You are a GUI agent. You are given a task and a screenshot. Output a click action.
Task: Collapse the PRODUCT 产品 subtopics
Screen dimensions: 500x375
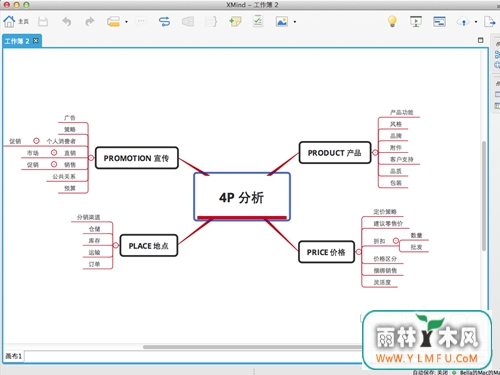[x=375, y=153]
